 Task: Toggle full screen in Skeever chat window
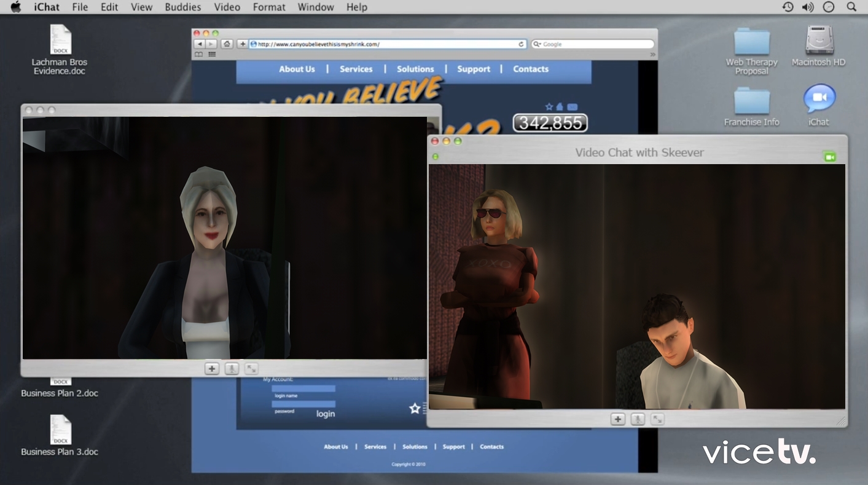point(657,419)
